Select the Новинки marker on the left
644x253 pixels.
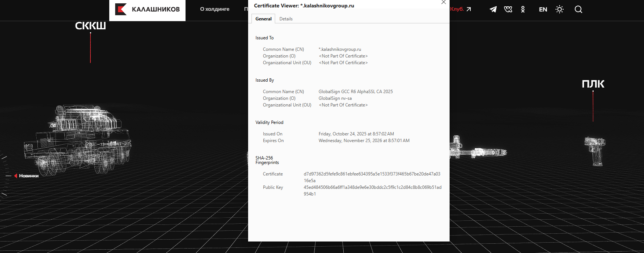click(x=26, y=176)
